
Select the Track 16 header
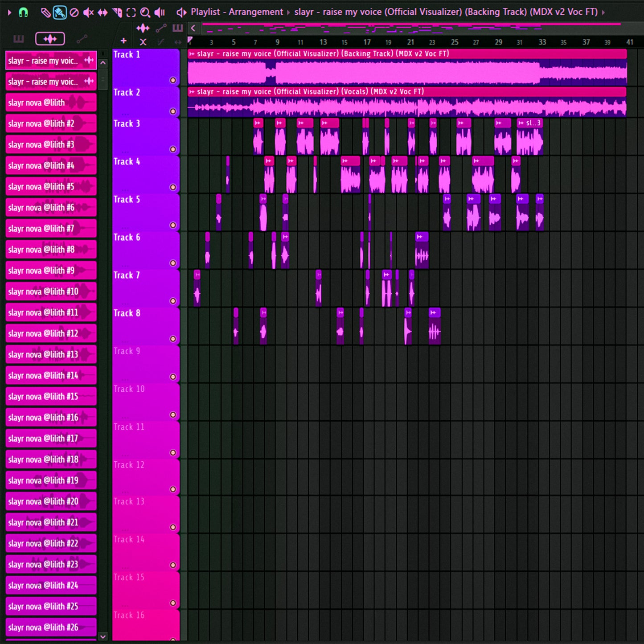tap(146, 625)
